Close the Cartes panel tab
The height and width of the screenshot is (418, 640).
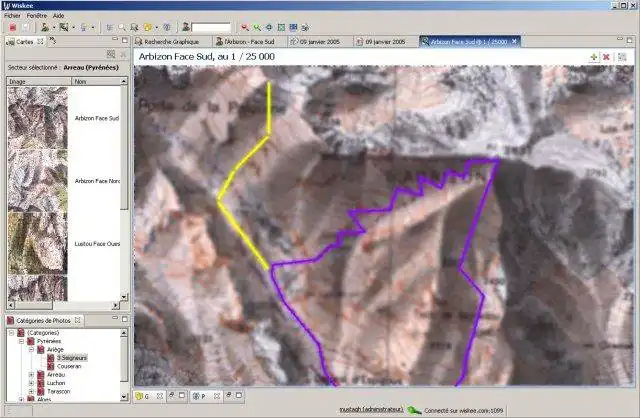40,41
